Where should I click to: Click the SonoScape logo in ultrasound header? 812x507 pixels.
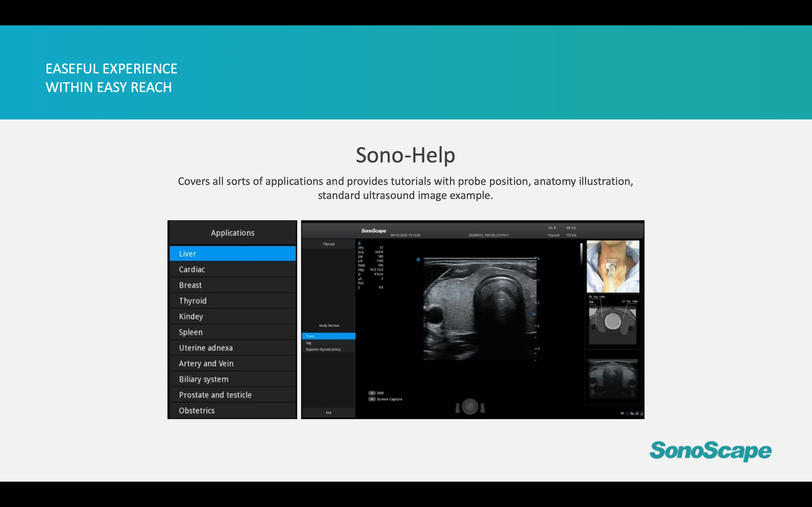[374, 231]
